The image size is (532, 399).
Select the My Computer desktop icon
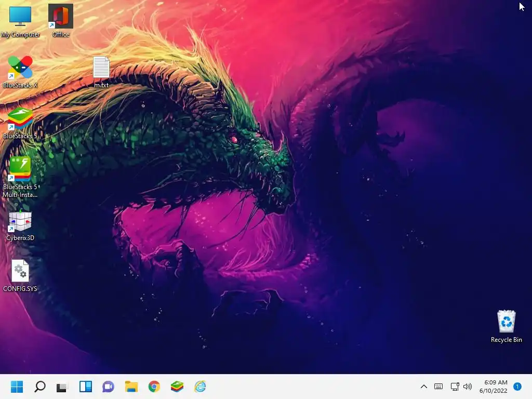tap(20, 21)
